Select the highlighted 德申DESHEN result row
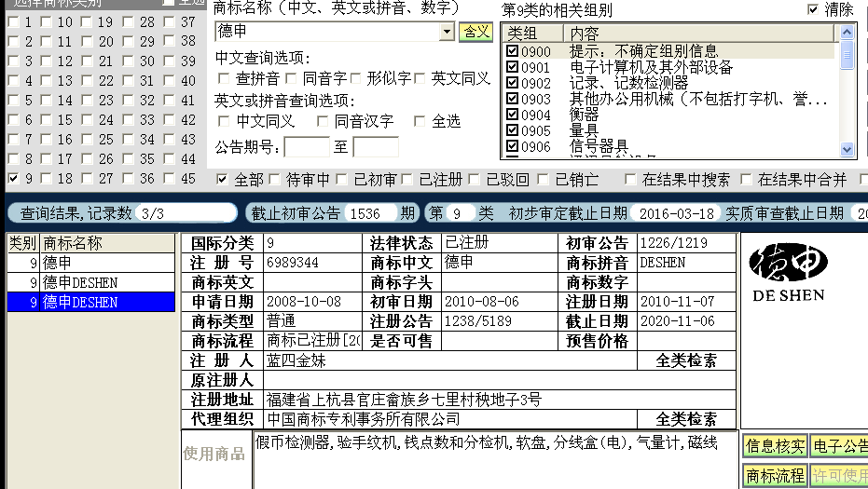This screenshot has height=489, width=868. tap(90, 302)
